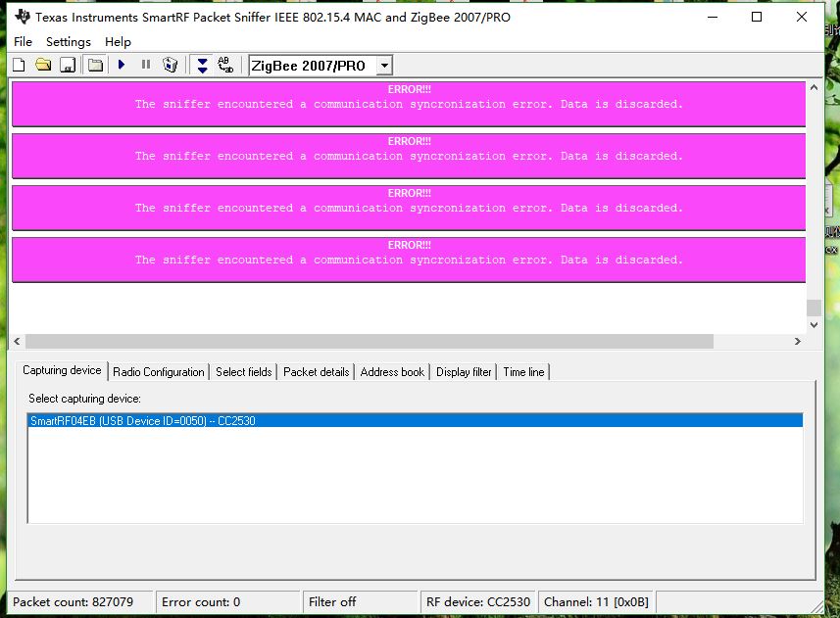Click the horizontal scroll left arrow
The height and width of the screenshot is (618, 840).
(17, 342)
